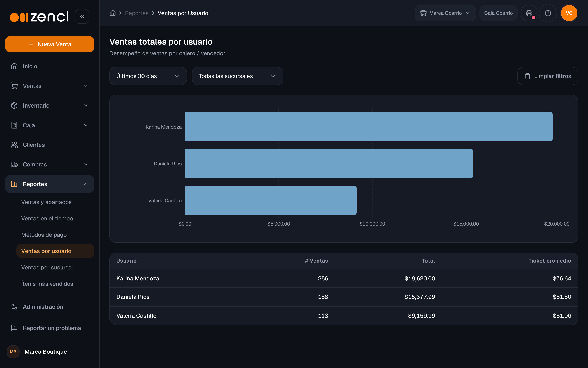
Task: Expand the Caja sidebar chevron
Action: point(86,125)
